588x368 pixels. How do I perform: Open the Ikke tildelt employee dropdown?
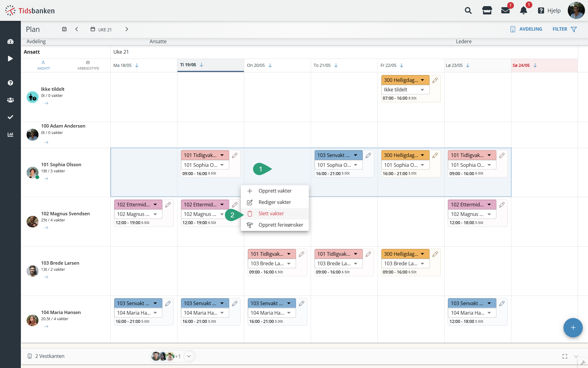coord(405,90)
